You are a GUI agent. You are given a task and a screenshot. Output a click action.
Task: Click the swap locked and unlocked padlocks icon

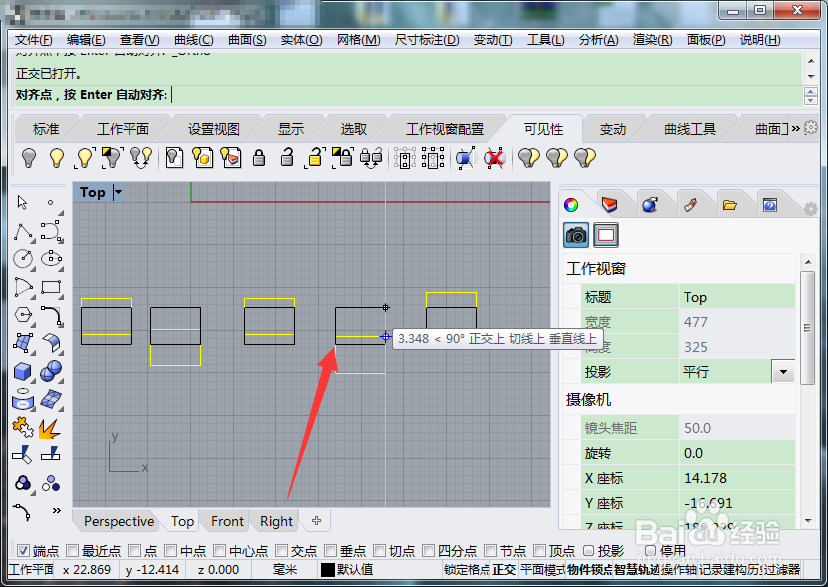(371, 157)
